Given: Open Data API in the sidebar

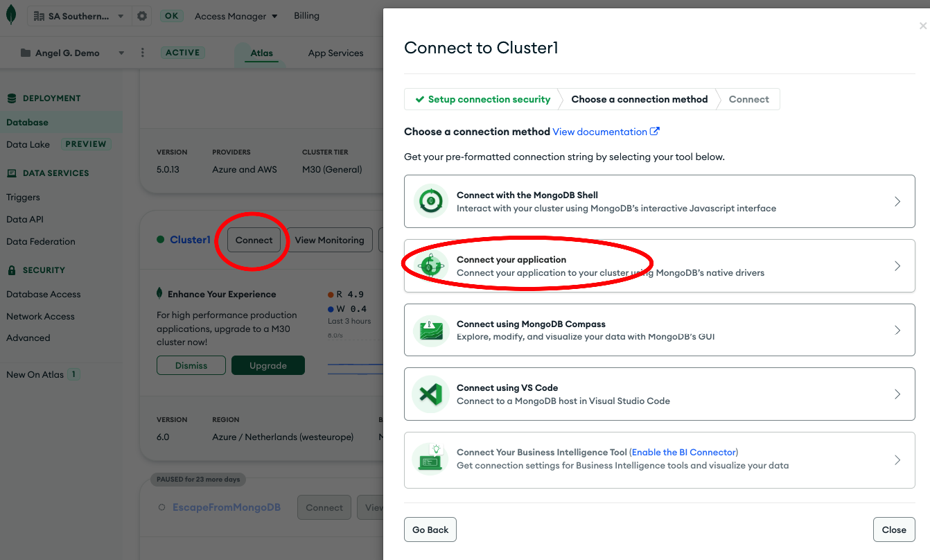Looking at the screenshot, I should click(25, 220).
